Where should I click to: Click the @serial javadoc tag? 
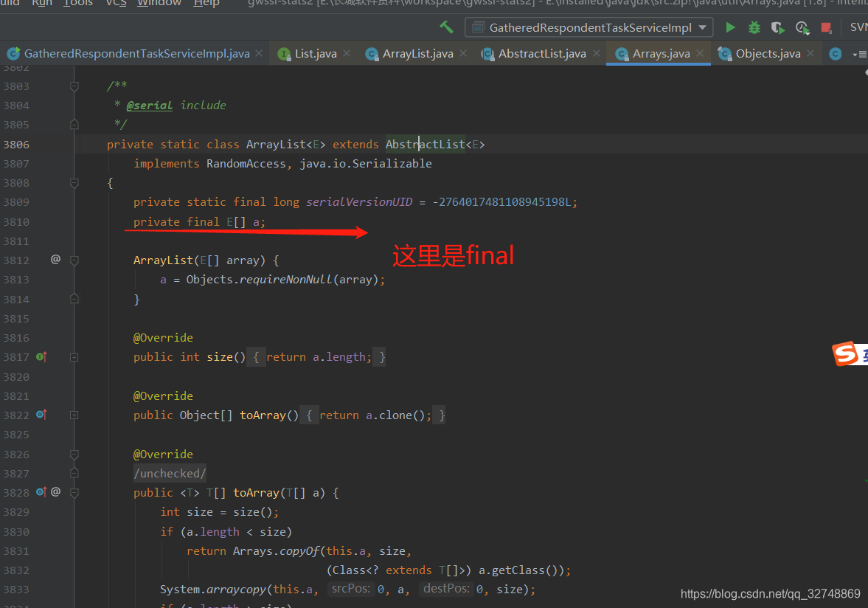(150, 106)
